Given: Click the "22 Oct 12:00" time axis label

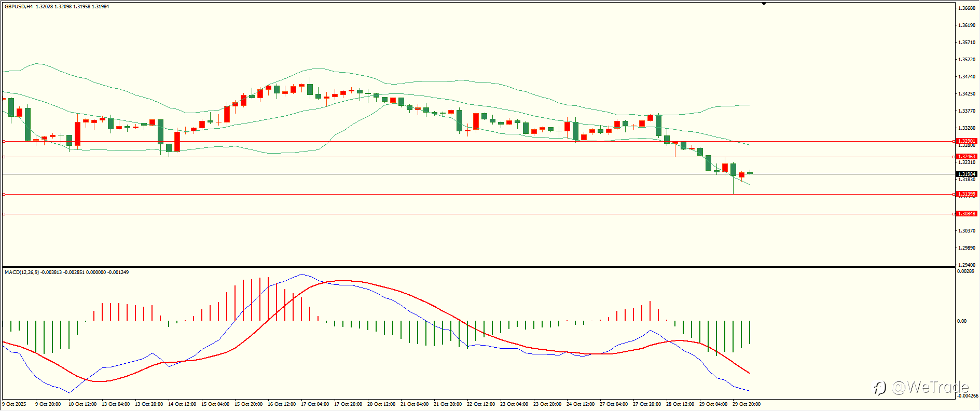Looking at the screenshot, I should pos(481,404).
